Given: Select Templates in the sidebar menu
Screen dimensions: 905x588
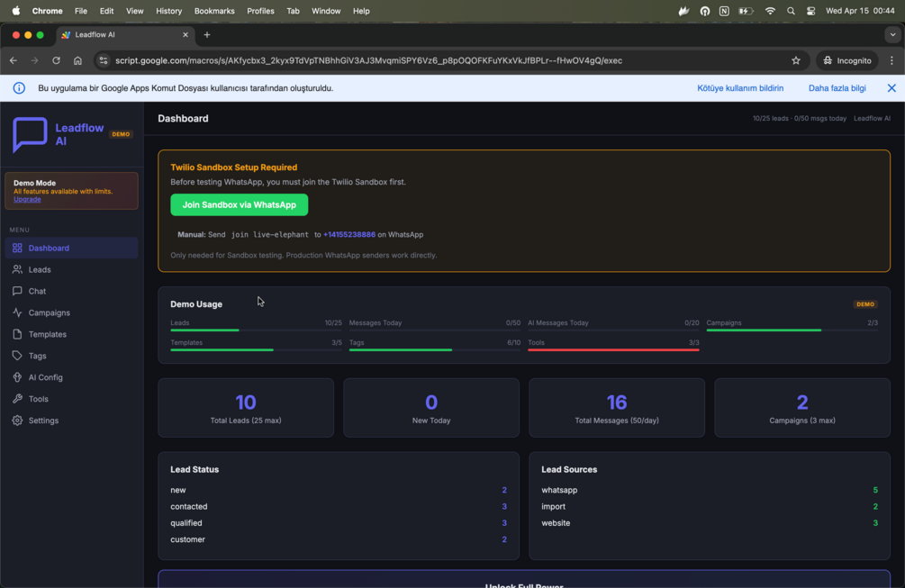Looking at the screenshot, I should [71, 334].
